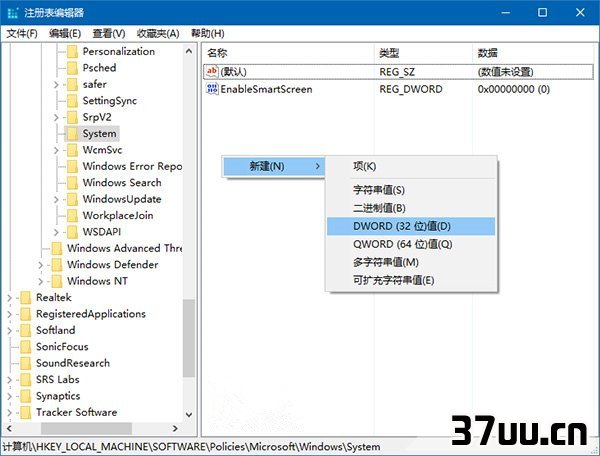Expand the safer key

(x=56, y=85)
